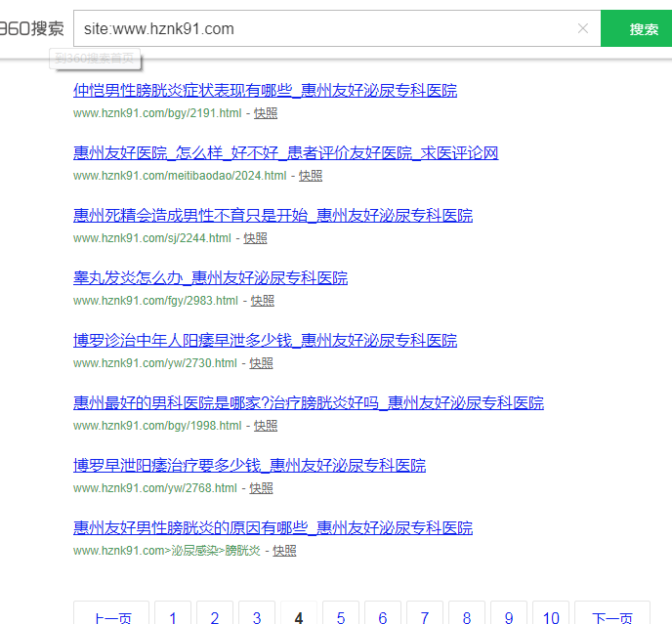Click the 360搜索 logo
Viewport: 672px width, 624px height.
pyautogui.click(x=31, y=28)
